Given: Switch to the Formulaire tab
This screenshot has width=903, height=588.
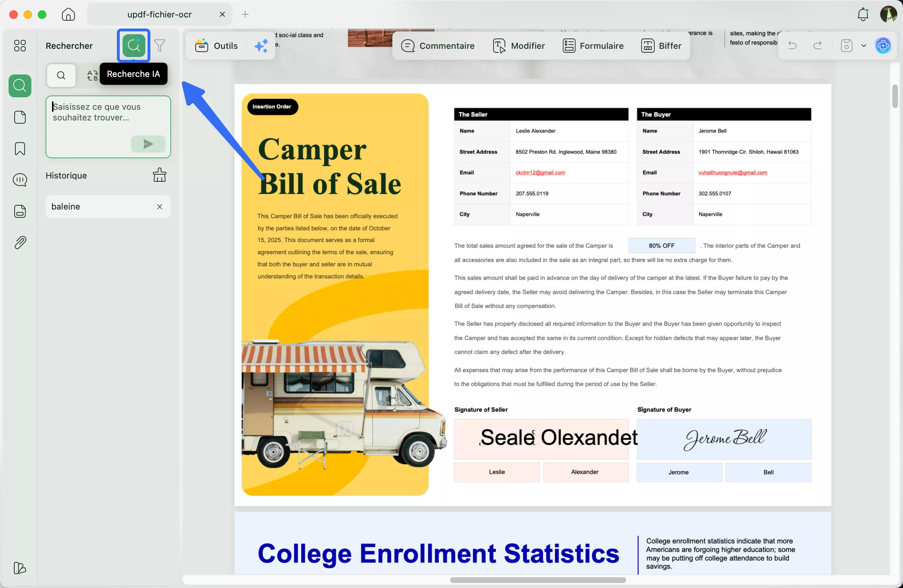Looking at the screenshot, I should coord(593,46).
